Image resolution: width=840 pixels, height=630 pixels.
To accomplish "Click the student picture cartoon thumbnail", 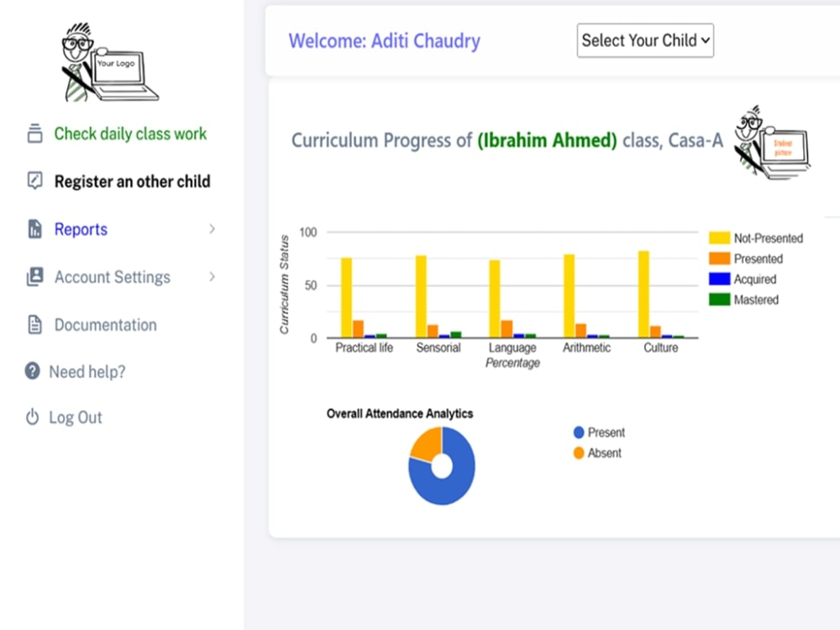I will pos(772,142).
